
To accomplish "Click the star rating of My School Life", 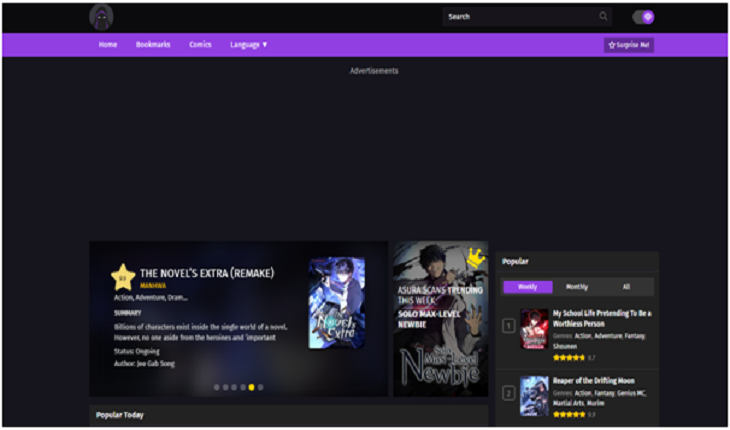I will (x=568, y=358).
